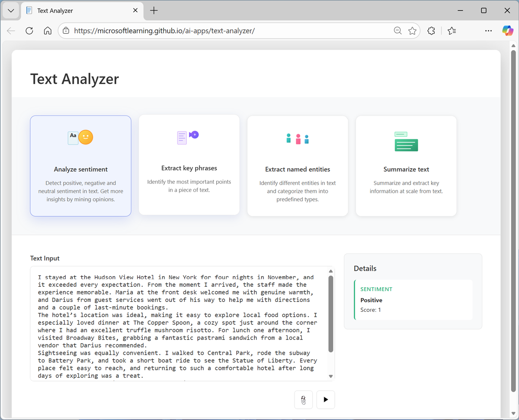The image size is (519, 420).
Task: Run analysis with the play icon
Action: pos(325,399)
